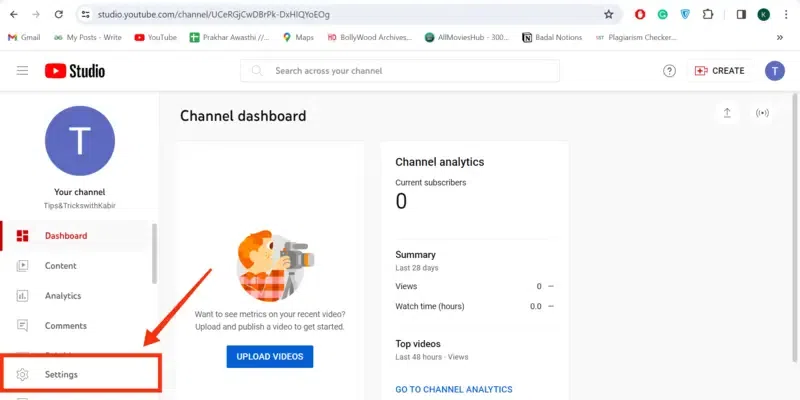Bookmark this page with the star icon

pyautogui.click(x=608, y=15)
